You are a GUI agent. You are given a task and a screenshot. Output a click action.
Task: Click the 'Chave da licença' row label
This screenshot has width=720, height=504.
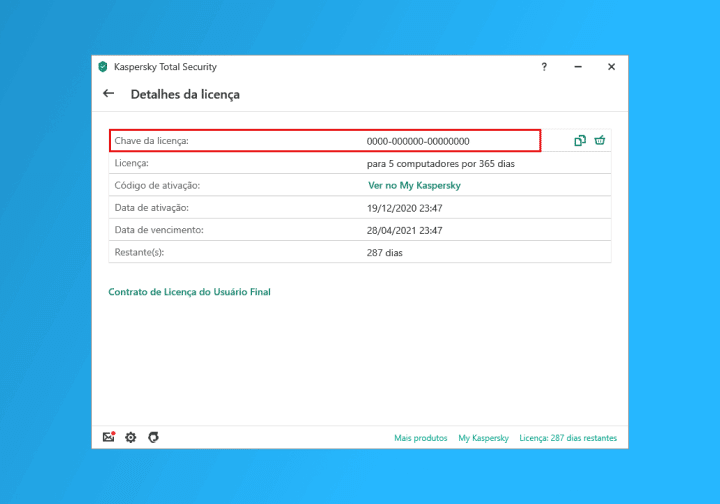click(x=152, y=141)
